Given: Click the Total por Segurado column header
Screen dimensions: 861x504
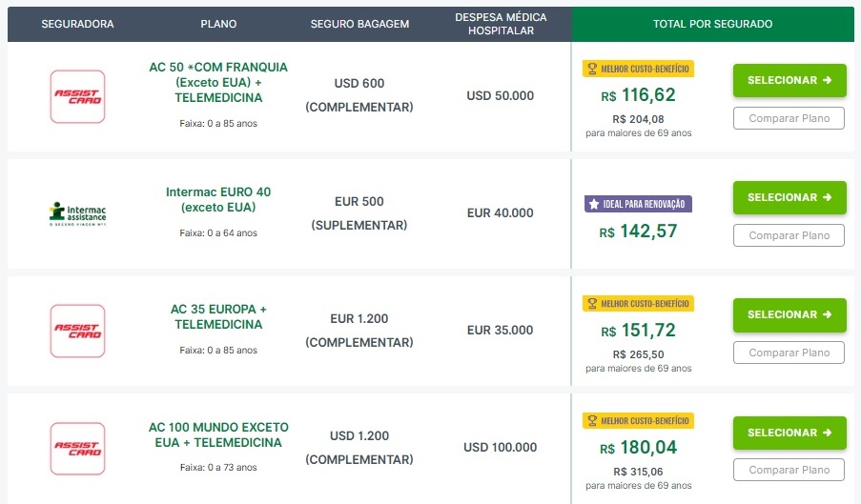Looking at the screenshot, I should pos(712,24).
